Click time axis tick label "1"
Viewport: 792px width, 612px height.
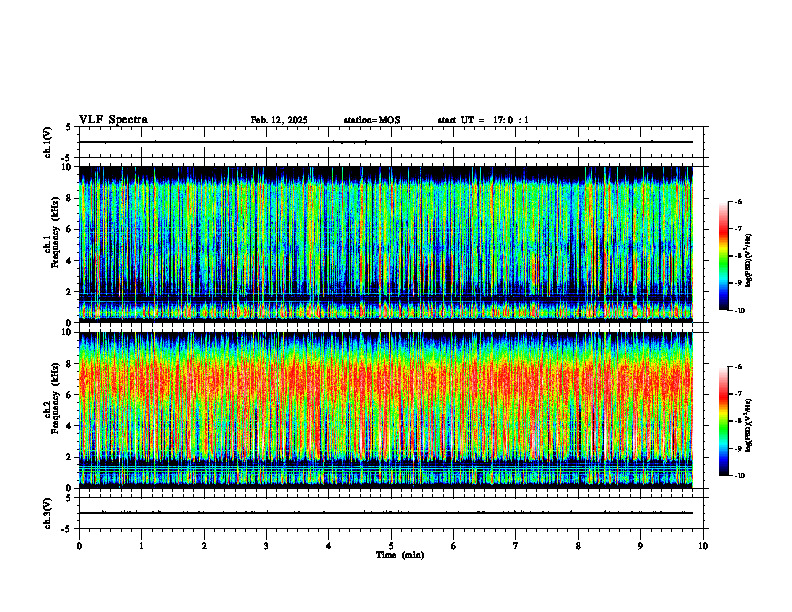pyautogui.click(x=141, y=546)
